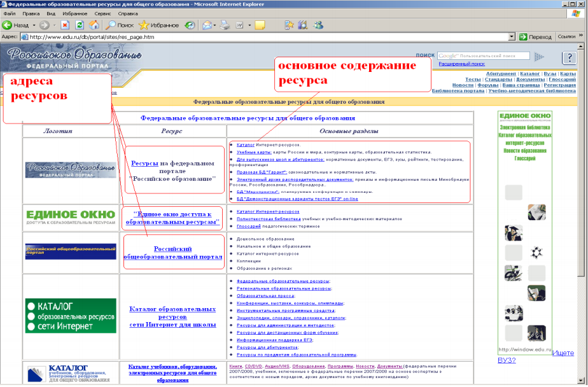Image resolution: width=588 pixels, height=387 pixels.
Task: Click the Переход go arrow button
Action: click(535, 37)
